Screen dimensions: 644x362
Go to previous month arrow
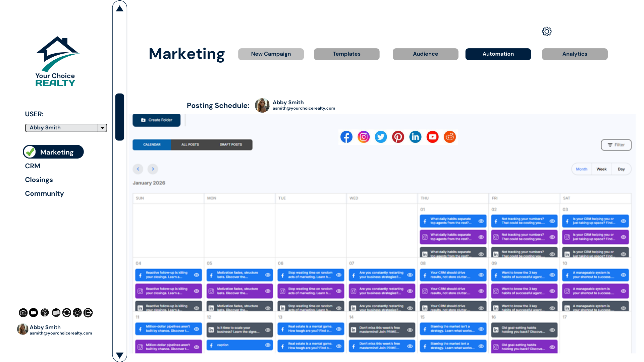(138, 169)
